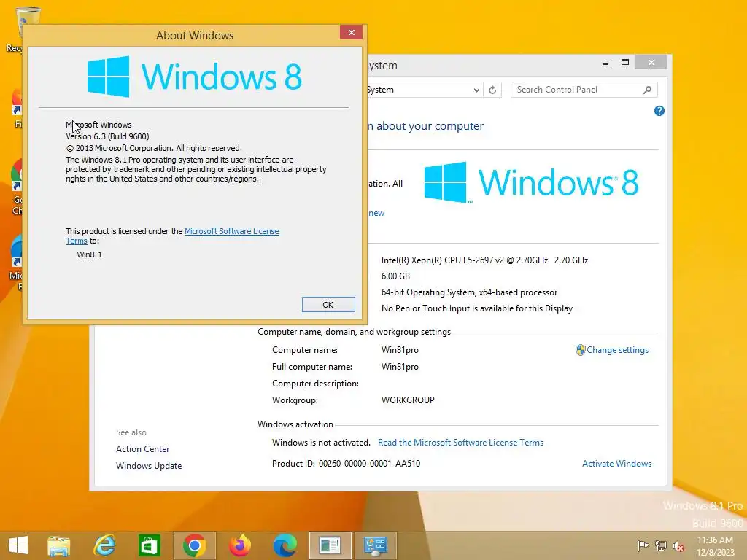Launch File Explorer from taskbar
The width and height of the screenshot is (747, 560).
[58, 545]
